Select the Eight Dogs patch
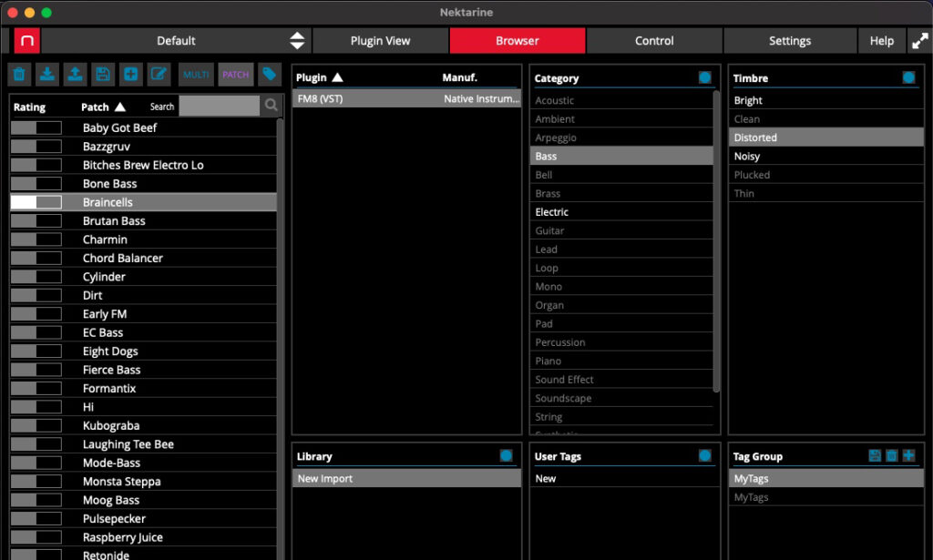933x560 pixels. click(143, 351)
